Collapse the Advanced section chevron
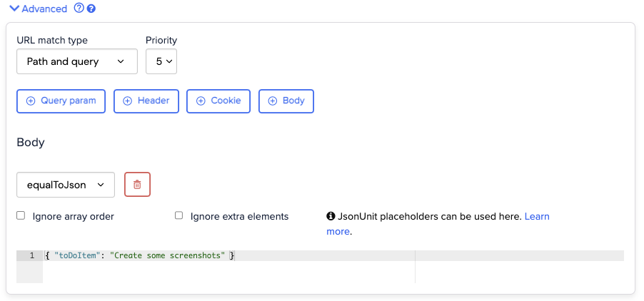Screen dimensions: 644x301 click(14, 8)
